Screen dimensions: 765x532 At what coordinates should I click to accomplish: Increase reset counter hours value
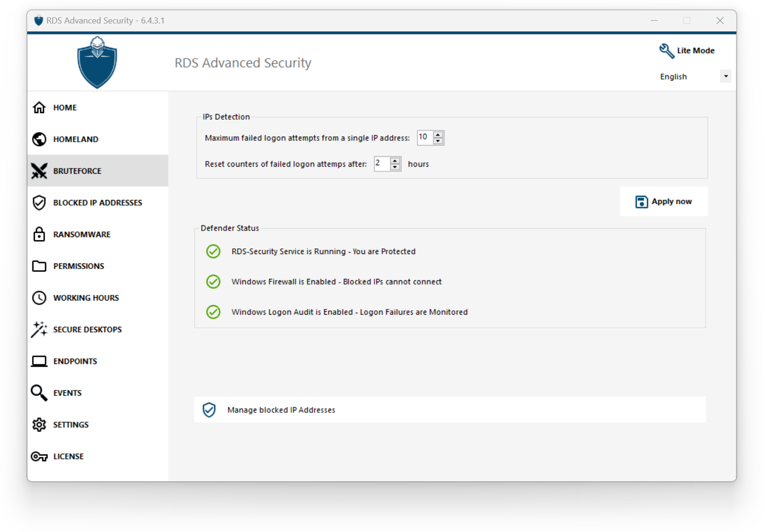(x=395, y=161)
